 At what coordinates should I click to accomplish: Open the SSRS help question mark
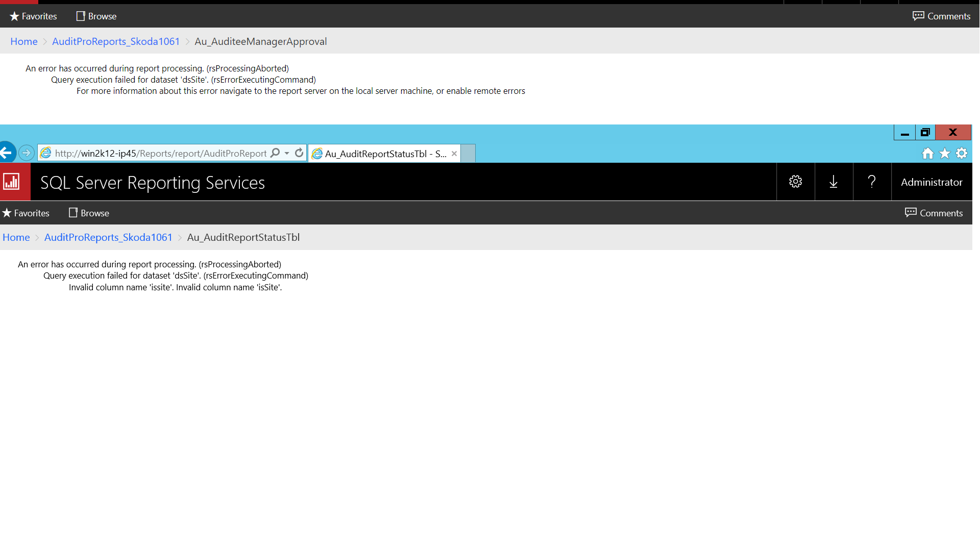872,182
